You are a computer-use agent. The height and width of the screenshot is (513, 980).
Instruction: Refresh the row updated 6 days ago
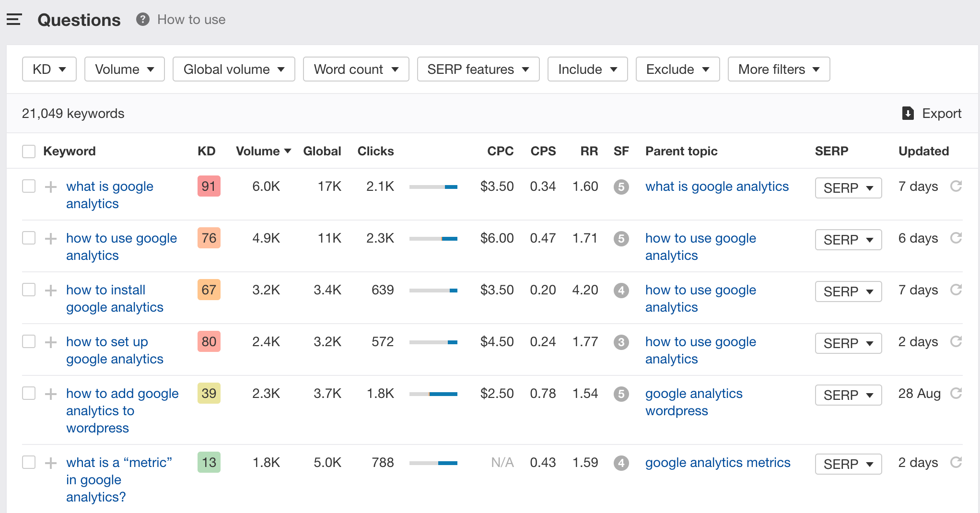[x=956, y=238]
